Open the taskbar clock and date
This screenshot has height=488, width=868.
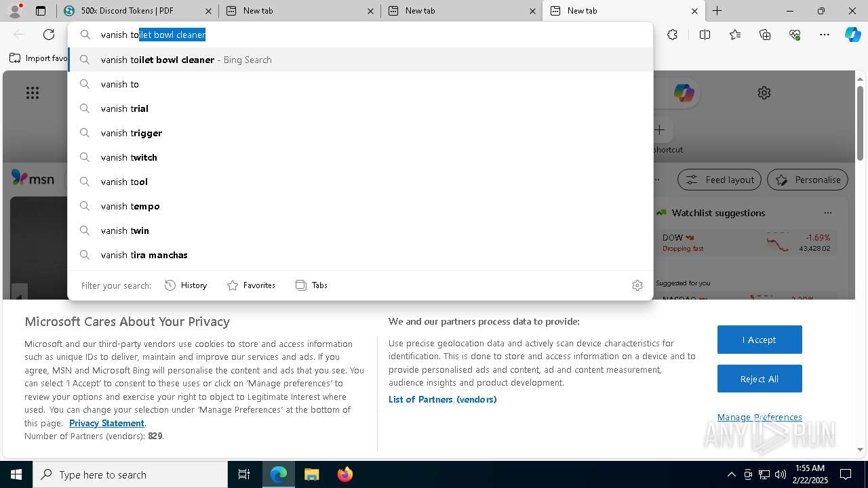[810, 474]
